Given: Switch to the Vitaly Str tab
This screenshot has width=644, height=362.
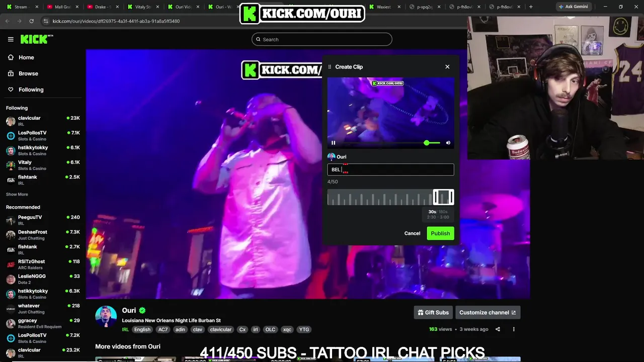Looking at the screenshot, I should pos(143,7).
